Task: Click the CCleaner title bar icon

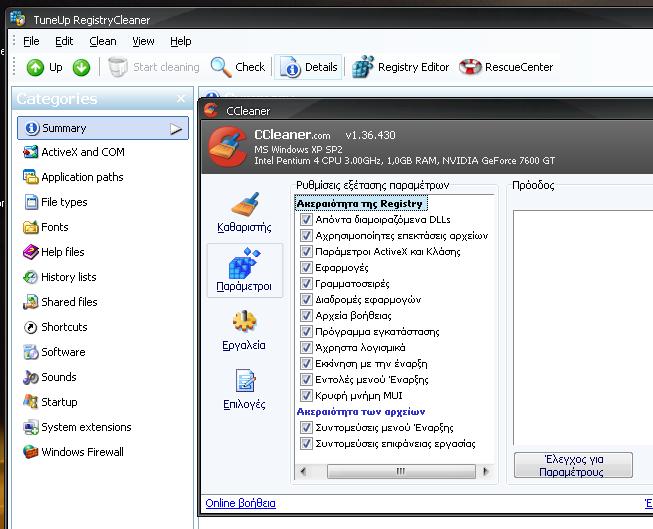Action: (x=211, y=110)
